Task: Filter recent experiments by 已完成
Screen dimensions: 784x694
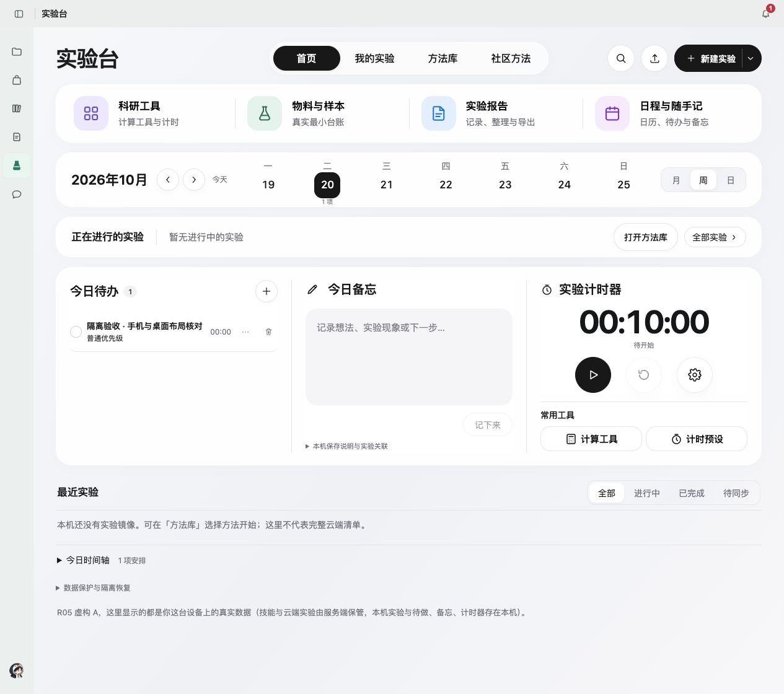Action: 692,493
